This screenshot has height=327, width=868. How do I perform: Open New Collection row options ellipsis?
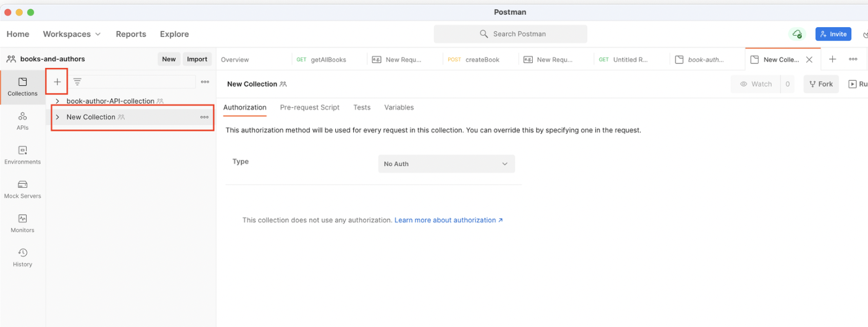pos(204,117)
